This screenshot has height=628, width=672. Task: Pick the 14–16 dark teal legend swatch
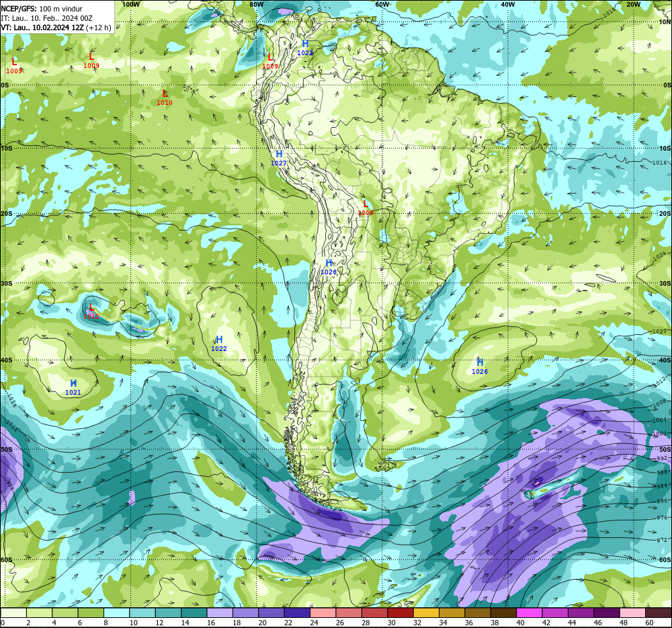coord(194,613)
